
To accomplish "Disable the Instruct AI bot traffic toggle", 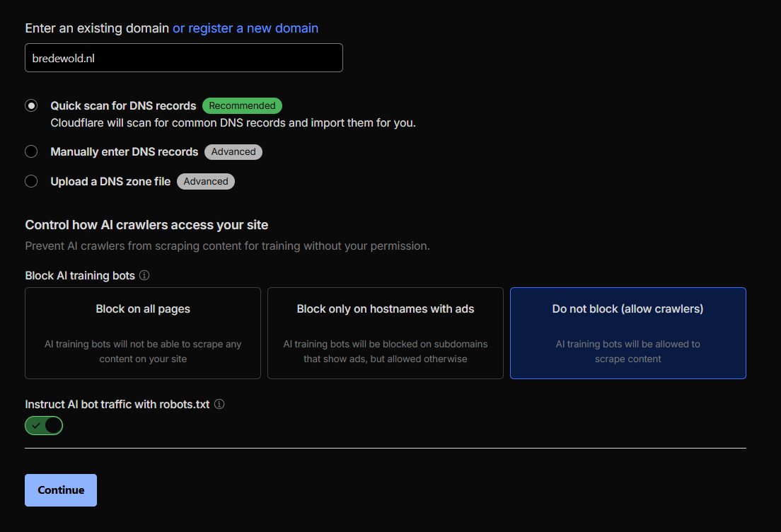I will tap(44, 425).
